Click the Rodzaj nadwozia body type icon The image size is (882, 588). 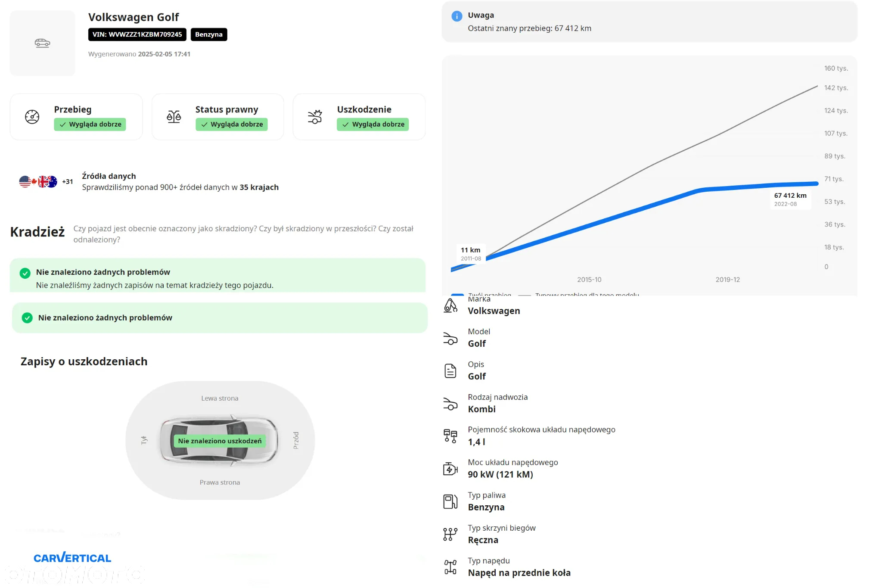(450, 404)
